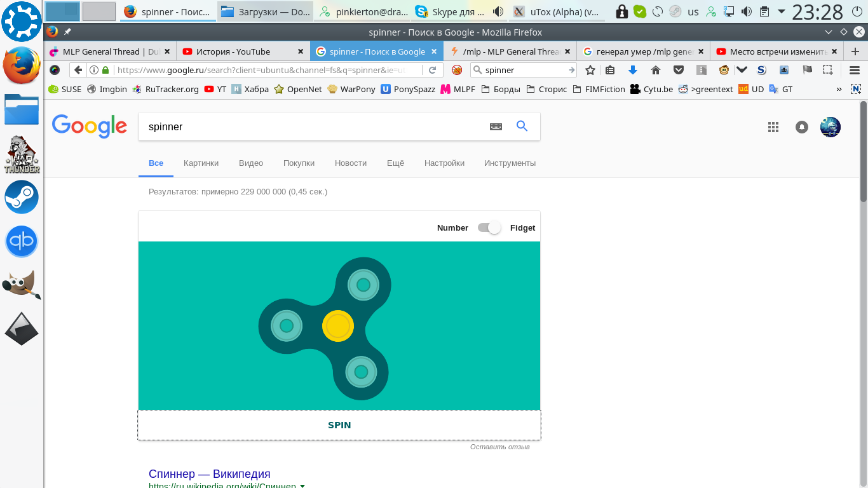Image resolution: width=868 pixels, height=488 pixels.
Task: Click the SPIN button
Action: click(x=339, y=425)
